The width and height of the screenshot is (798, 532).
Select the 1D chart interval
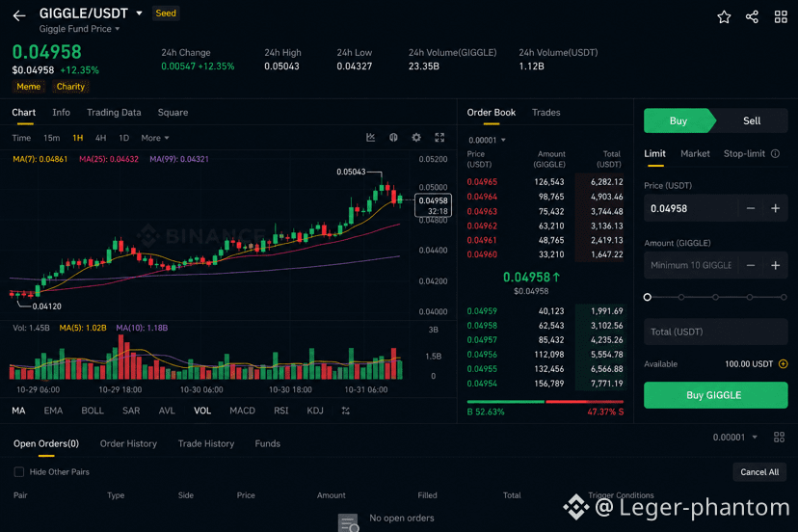[123, 138]
